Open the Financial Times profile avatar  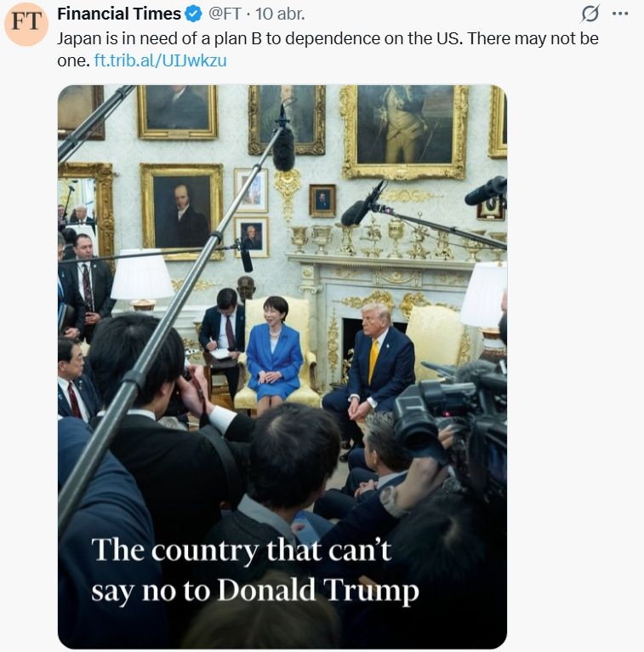(26, 23)
